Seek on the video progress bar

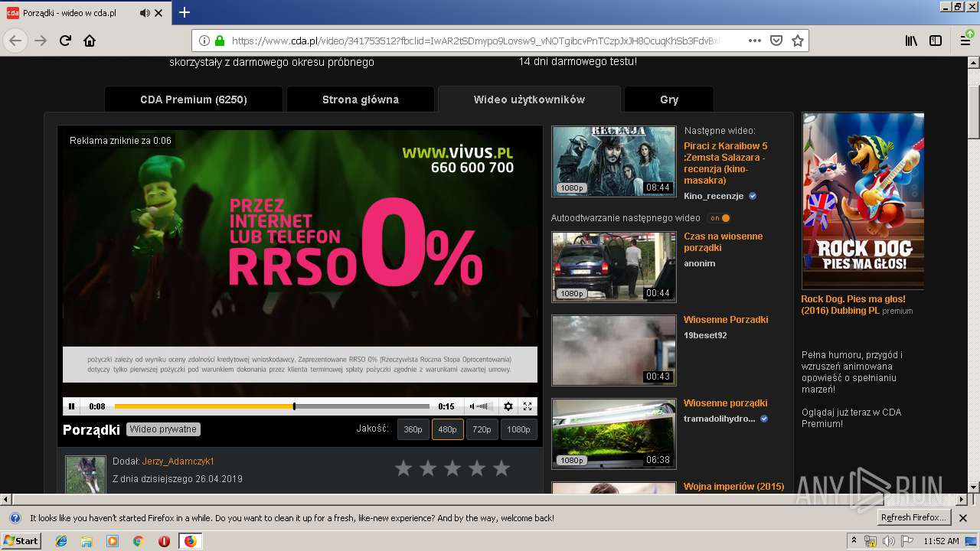272,406
